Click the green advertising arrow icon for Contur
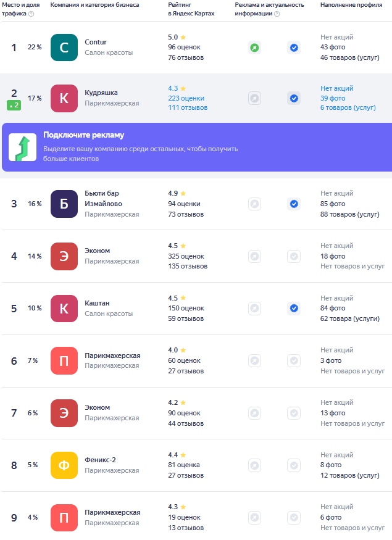Image resolution: width=392 pixels, height=540 pixels. (x=254, y=48)
